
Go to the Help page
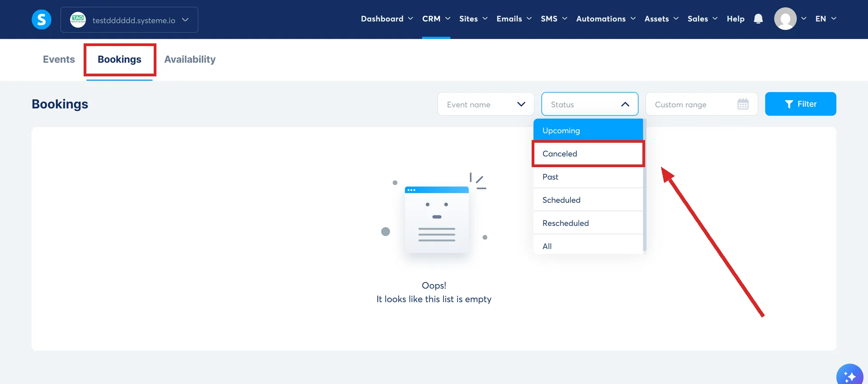(x=736, y=19)
